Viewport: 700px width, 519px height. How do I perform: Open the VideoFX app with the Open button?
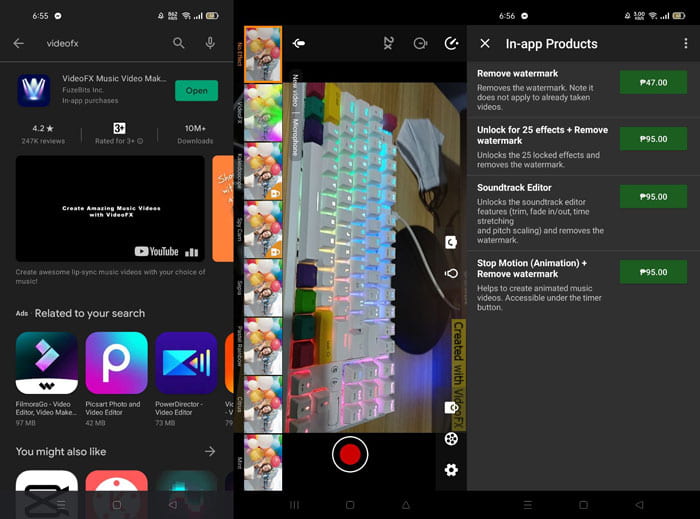tap(196, 91)
